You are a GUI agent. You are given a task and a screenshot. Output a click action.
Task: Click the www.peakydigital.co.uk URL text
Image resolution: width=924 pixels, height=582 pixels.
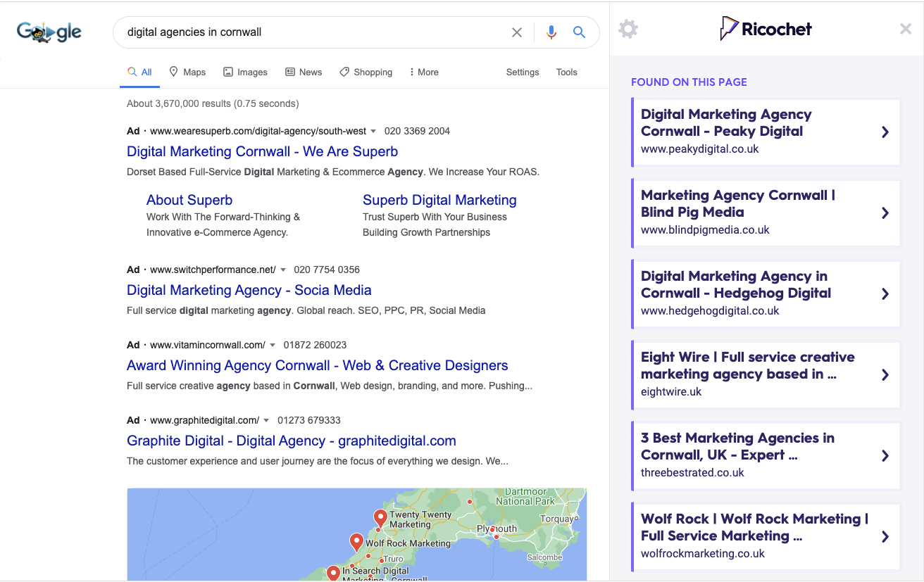700,149
